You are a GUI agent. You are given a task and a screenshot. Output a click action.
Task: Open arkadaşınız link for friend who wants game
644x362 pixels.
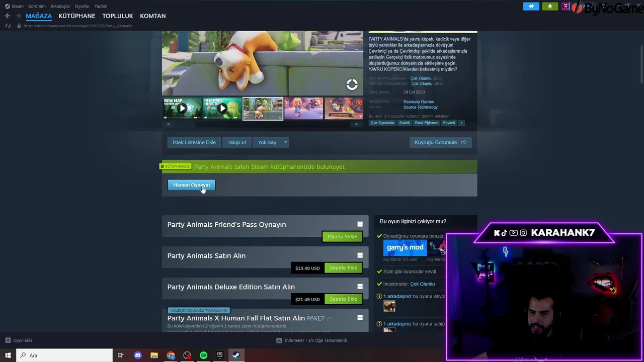(x=397, y=297)
